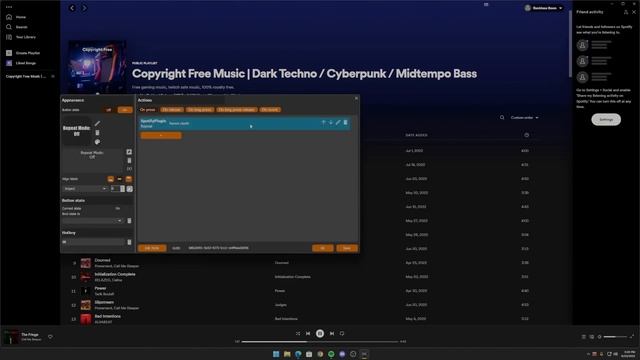Open Settings from Friend activity panel
The image size is (640, 360).
606,120
